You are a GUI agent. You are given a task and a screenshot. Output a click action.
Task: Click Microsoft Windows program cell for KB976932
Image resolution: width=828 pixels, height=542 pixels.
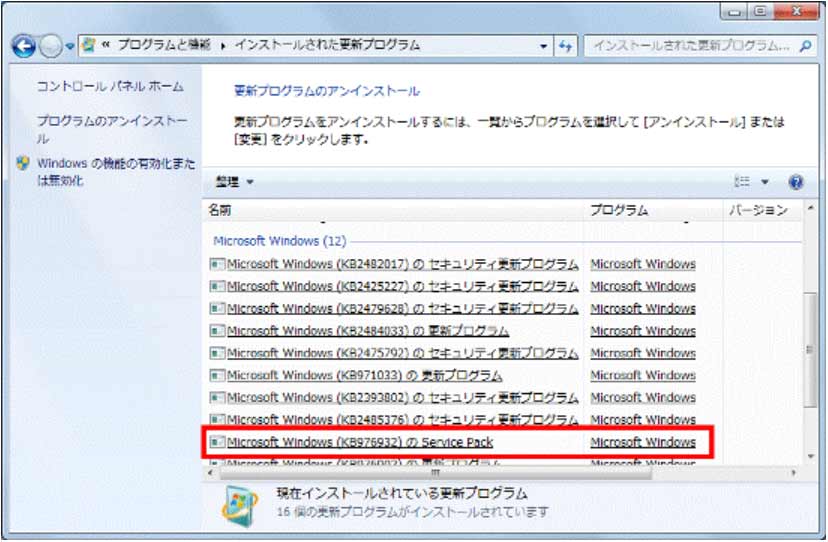pos(643,442)
